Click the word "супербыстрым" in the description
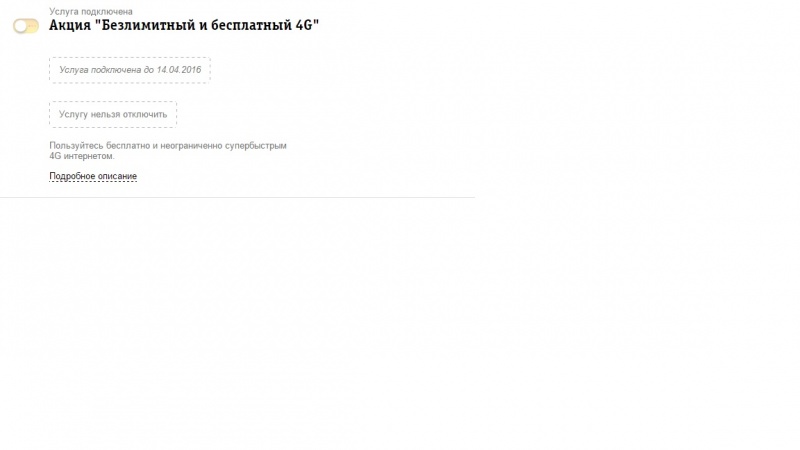This screenshot has width=800, height=450. [x=256, y=146]
